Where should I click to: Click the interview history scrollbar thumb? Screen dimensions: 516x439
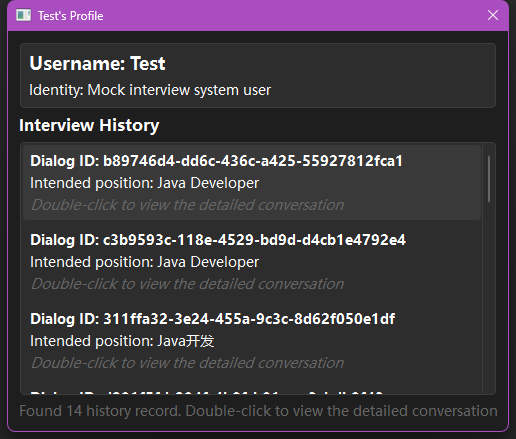coord(489,179)
